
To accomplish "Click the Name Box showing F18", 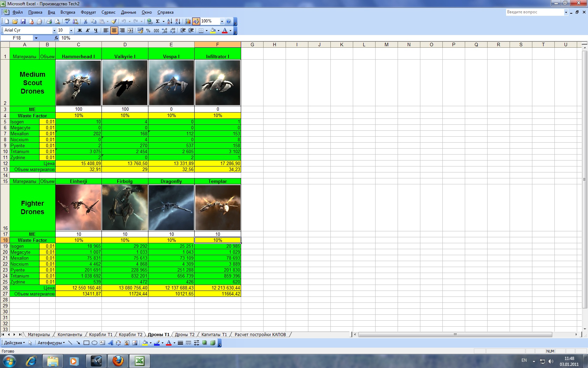I will tap(17, 38).
